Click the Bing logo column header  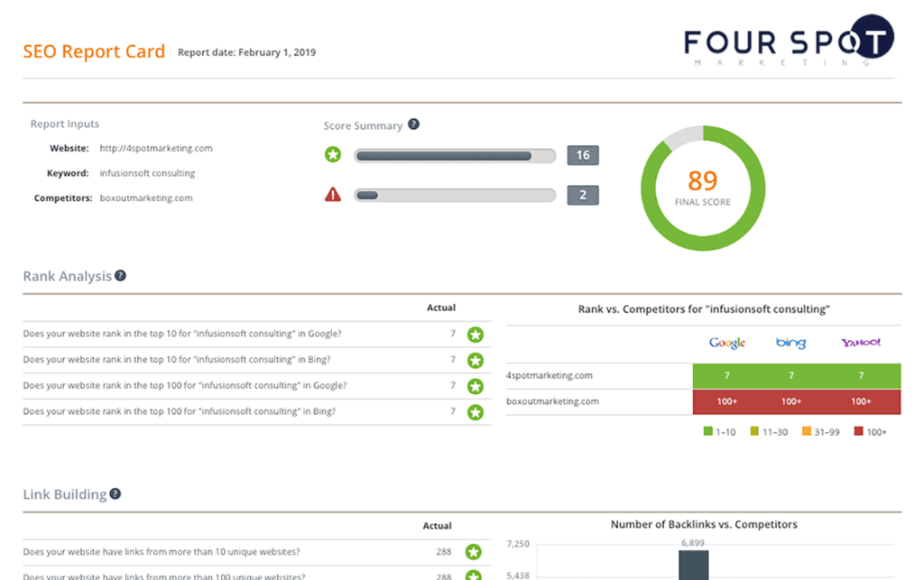click(790, 343)
